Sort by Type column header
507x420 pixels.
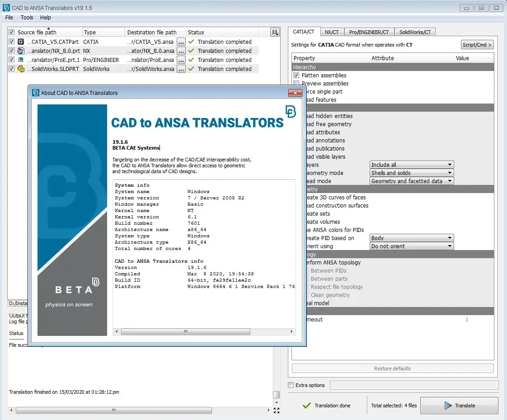103,32
